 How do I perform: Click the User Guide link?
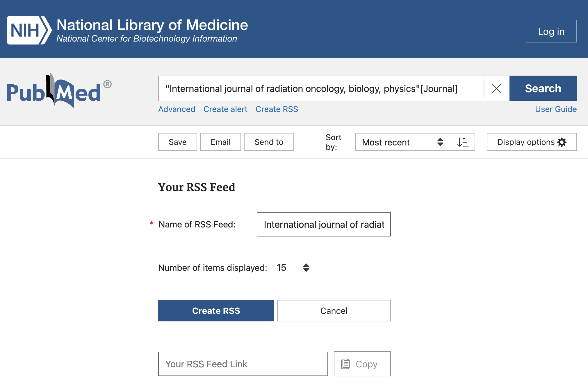tap(556, 109)
